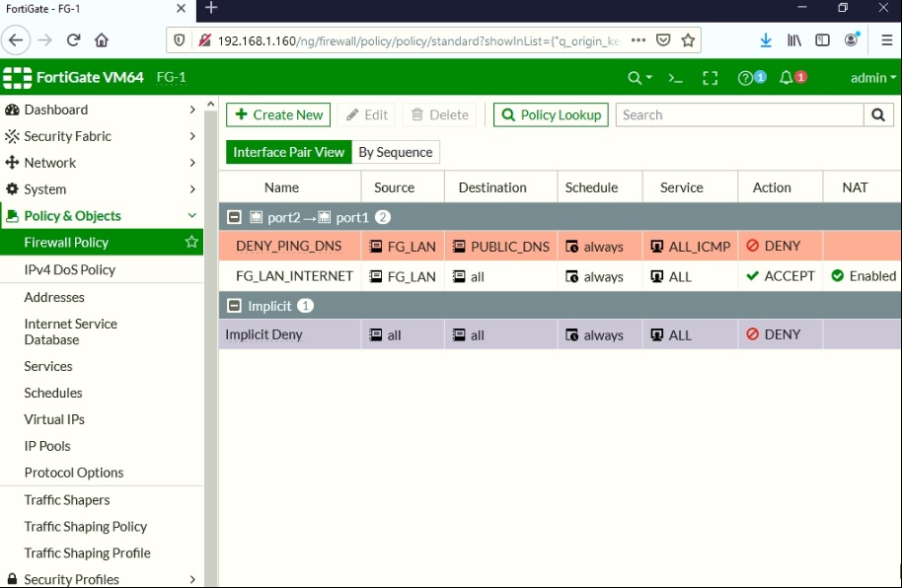902x588 pixels.
Task: Open the Firefox library icon
Action: click(793, 39)
